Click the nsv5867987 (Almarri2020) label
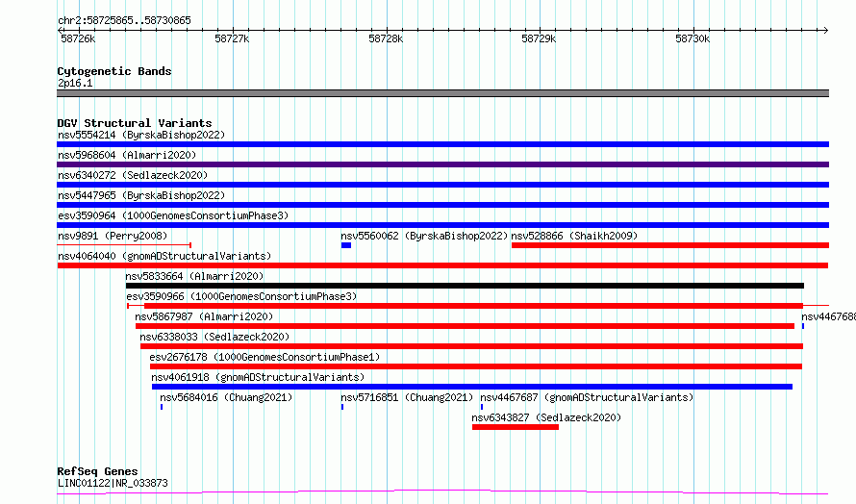The height and width of the screenshot is (504, 856). click(x=204, y=316)
